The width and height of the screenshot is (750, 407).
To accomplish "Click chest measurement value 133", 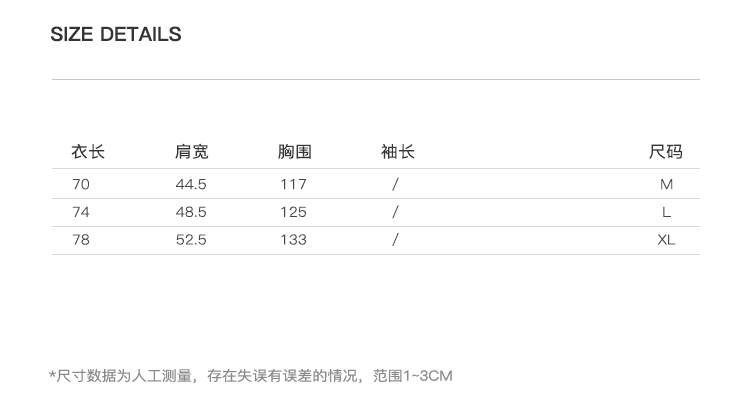I will click(293, 240).
